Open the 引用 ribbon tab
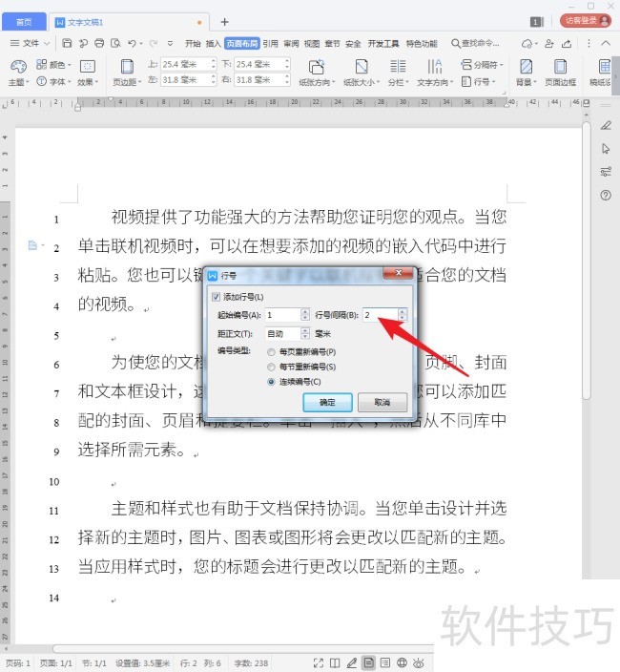Viewport: 620px width, 672px height. pyautogui.click(x=270, y=43)
